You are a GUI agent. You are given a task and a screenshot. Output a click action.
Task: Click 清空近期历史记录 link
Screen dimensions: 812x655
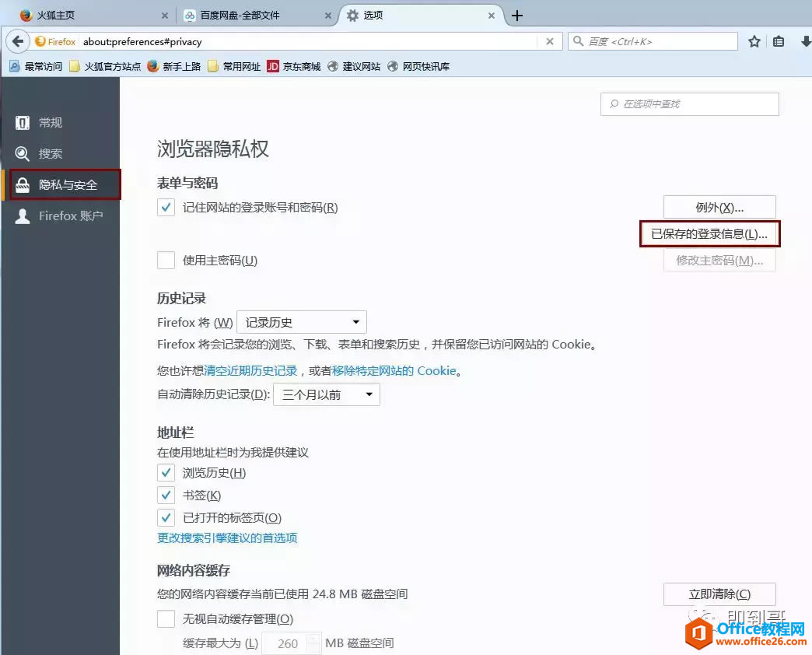(250, 371)
